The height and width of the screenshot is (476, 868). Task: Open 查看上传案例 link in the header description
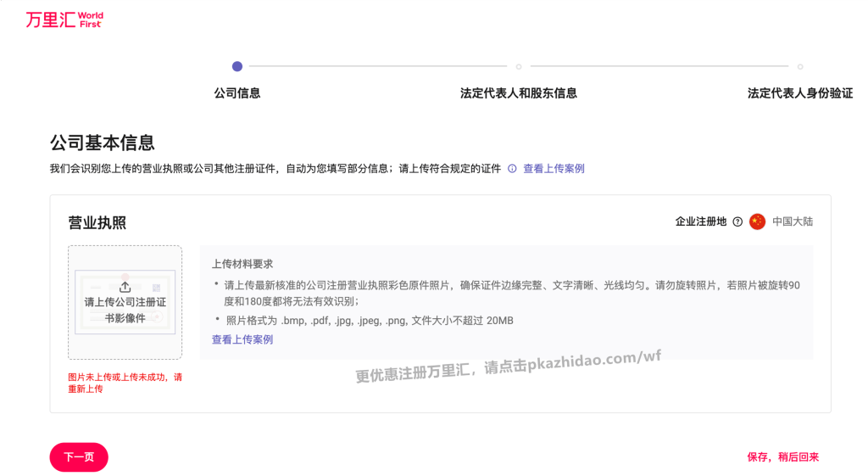pos(554,169)
